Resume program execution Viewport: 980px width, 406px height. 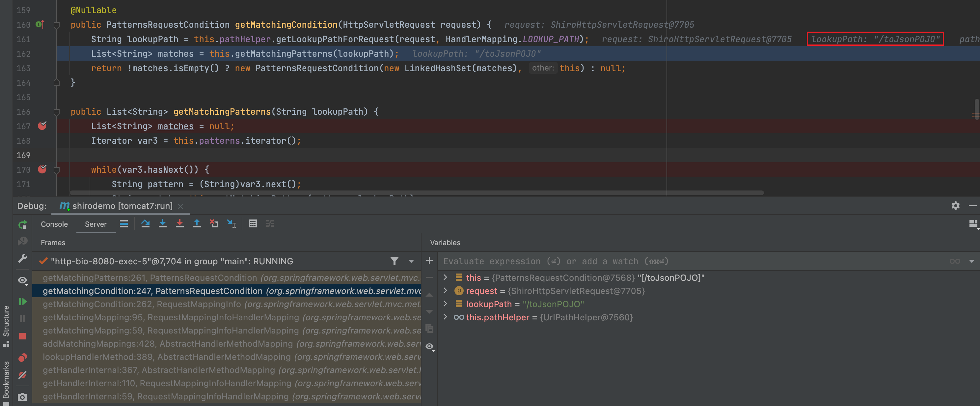(x=22, y=302)
